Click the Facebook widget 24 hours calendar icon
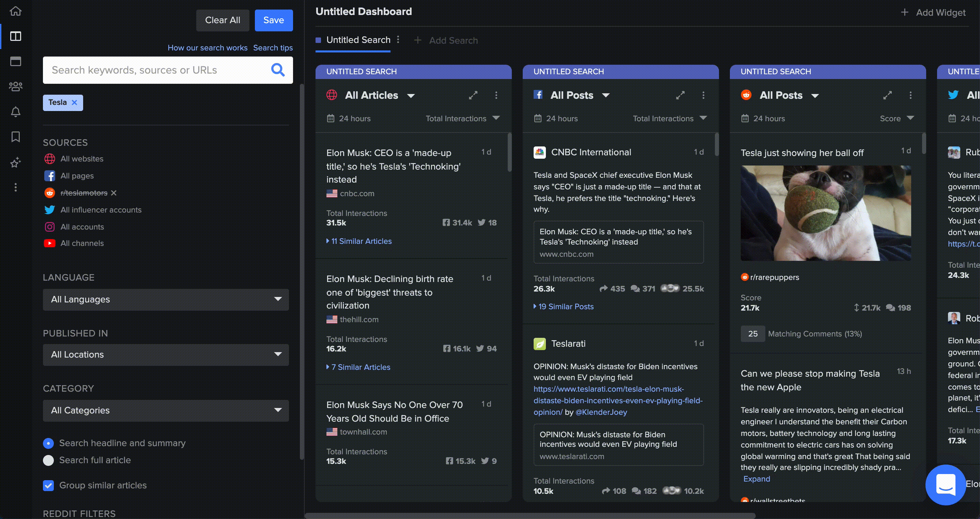980x519 pixels. click(x=538, y=118)
